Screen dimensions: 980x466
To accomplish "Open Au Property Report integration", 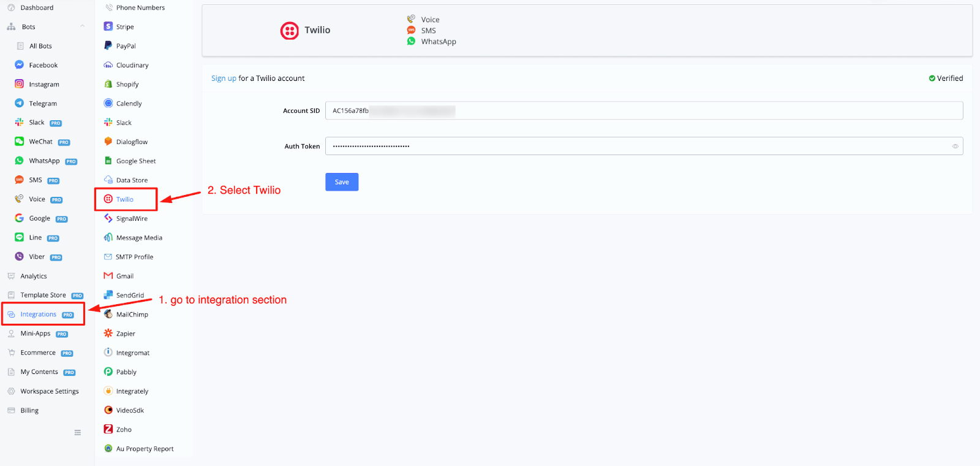I will point(145,449).
